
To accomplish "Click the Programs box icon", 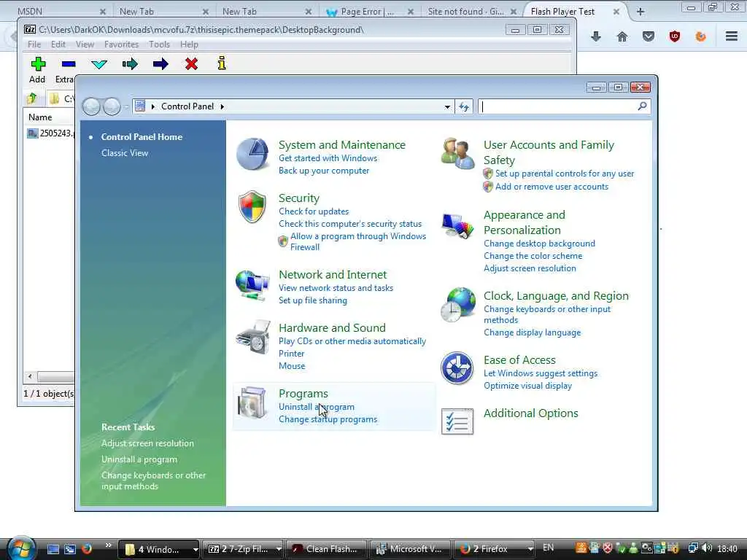I will [x=252, y=402].
